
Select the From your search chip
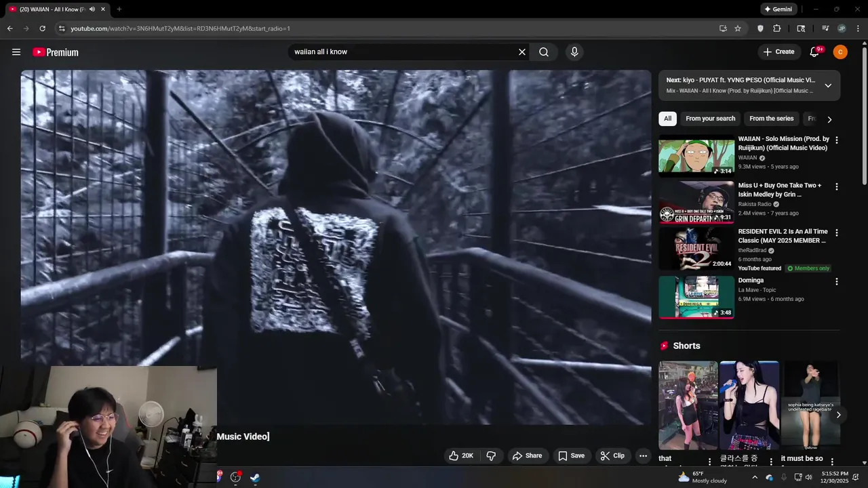pos(710,119)
